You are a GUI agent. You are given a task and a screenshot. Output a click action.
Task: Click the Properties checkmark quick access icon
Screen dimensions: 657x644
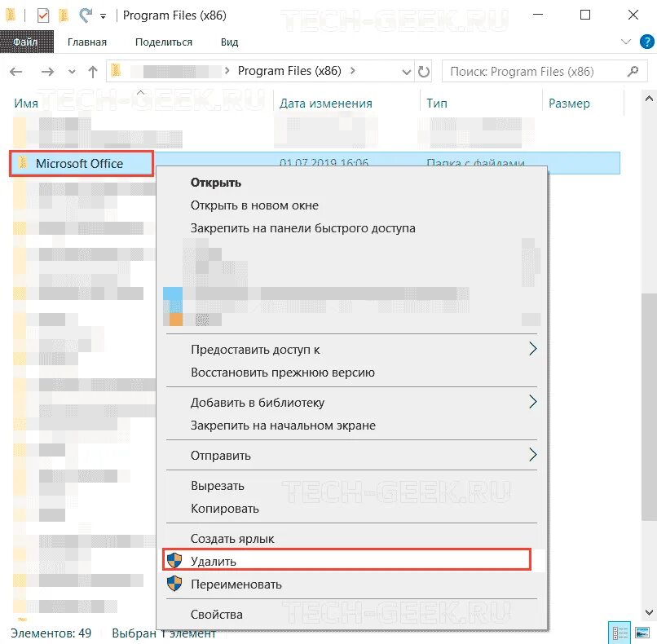point(42,15)
